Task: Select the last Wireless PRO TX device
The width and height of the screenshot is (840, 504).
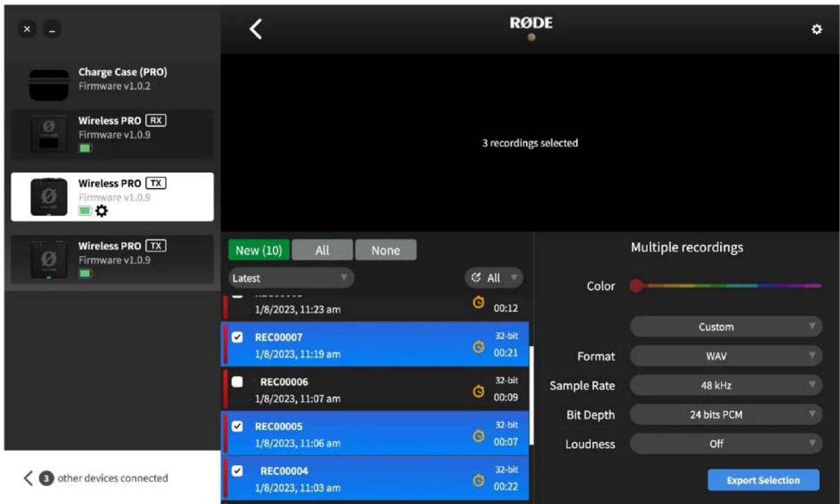Action: [x=113, y=260]
